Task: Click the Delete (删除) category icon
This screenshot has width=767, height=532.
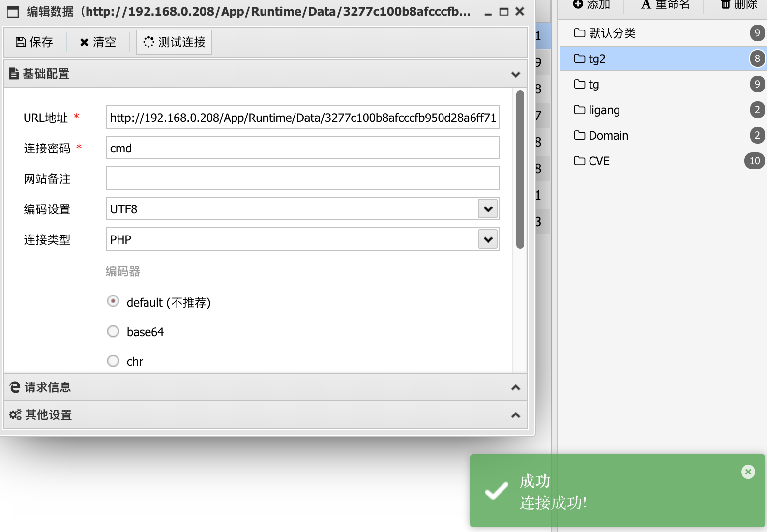Action: 725,4
